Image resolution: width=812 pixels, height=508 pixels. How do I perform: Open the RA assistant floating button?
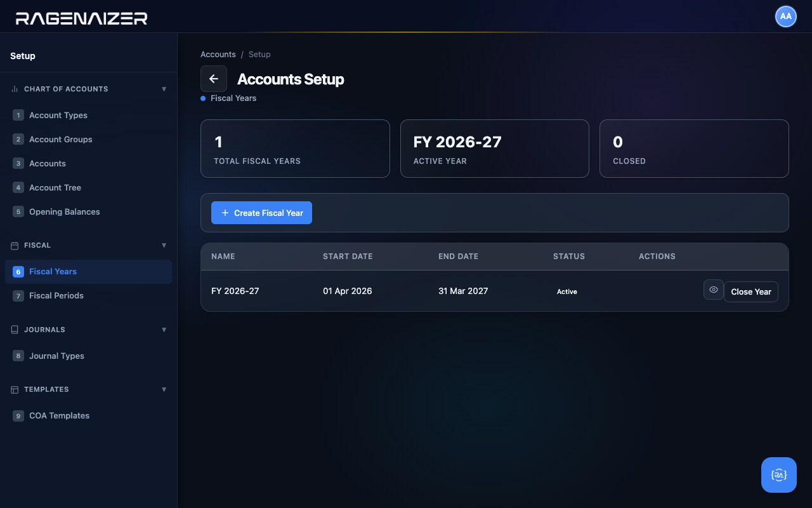(779, 475)
